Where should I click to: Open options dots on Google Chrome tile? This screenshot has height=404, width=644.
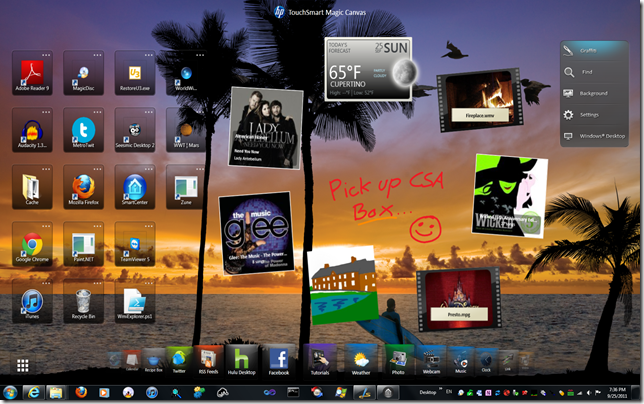click(x=46, y=226)
